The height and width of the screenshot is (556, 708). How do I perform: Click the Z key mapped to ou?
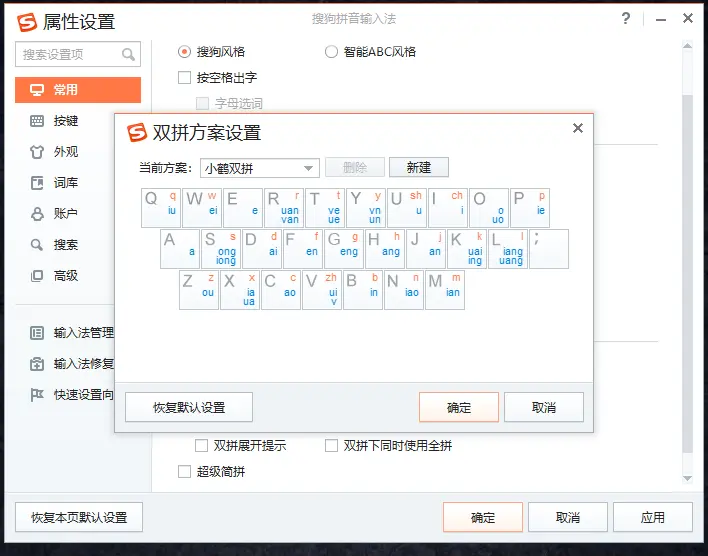tap(199, 290)
